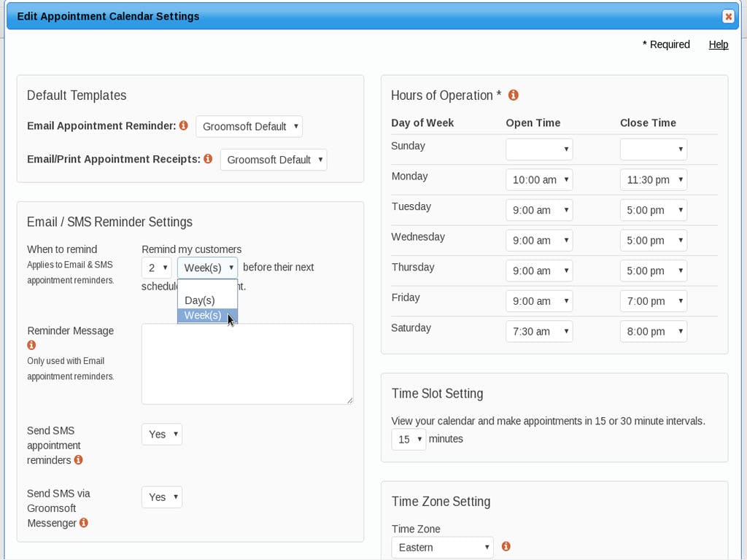
Task: Open the Email Appointment Reminder template dropdown
Action: pyautogui.click(x=249, y=125)
